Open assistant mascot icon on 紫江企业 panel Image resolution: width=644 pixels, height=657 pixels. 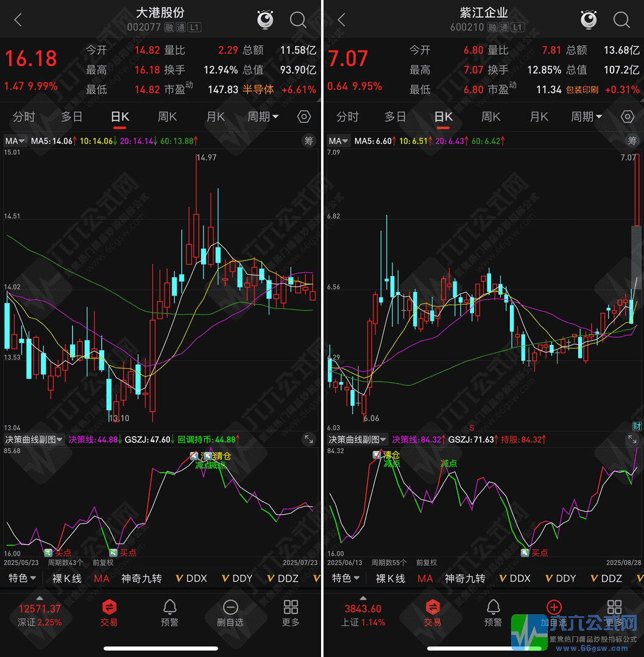pos(589,20)
